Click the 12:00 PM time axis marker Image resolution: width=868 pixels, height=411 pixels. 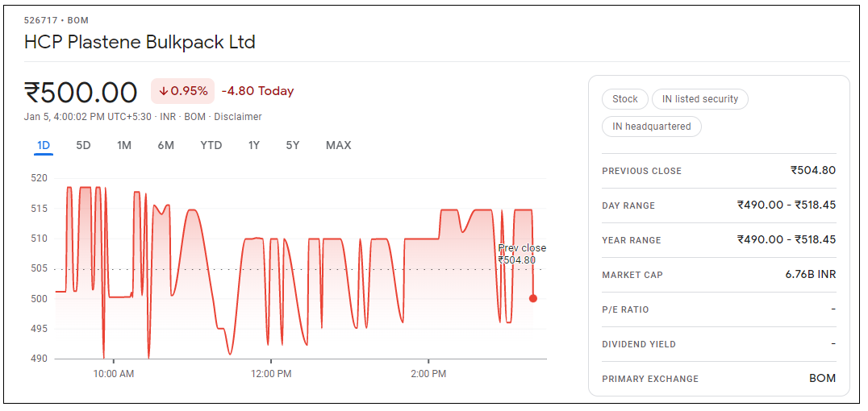pos(271,374)
